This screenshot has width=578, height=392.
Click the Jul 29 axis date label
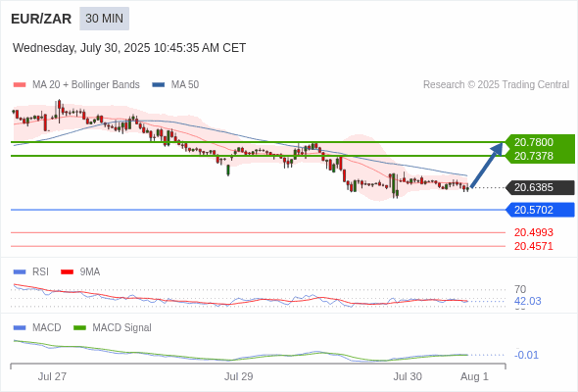pyautogui.click(x=238, y=377)
